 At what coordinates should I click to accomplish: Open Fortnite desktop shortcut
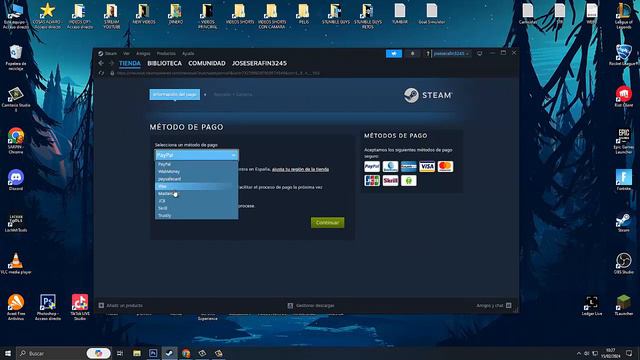(624, 180)
